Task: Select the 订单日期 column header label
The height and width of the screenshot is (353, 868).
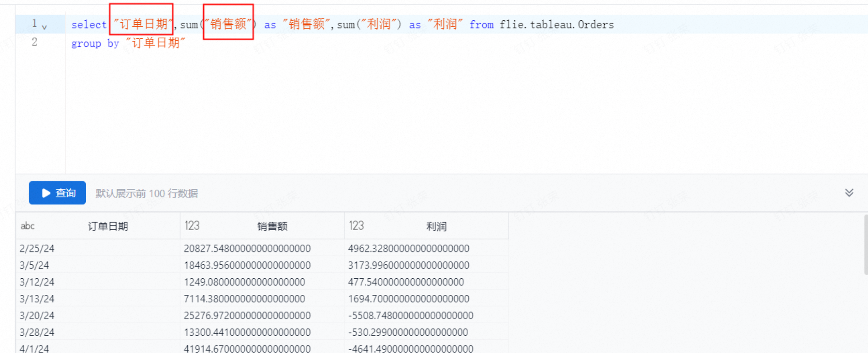Action: 108,226
